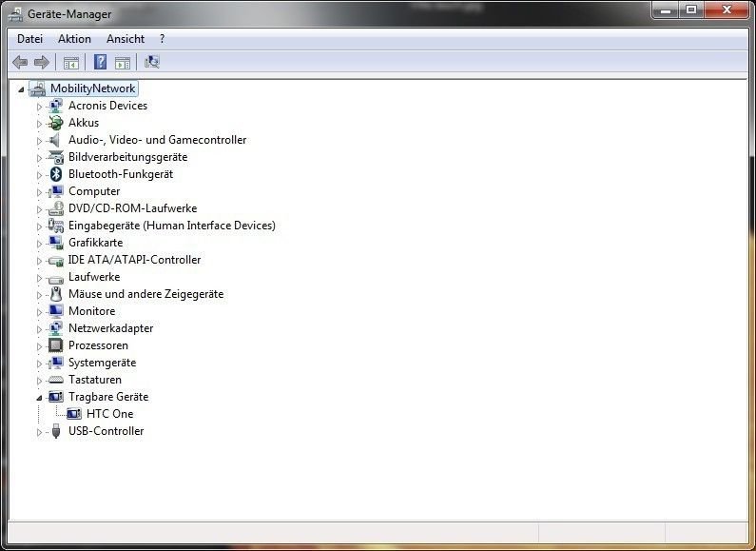Image resolution: width=756 pixels, height=551 pixels.
Task: Expand the Grafikkarte node
Action: 40,244
